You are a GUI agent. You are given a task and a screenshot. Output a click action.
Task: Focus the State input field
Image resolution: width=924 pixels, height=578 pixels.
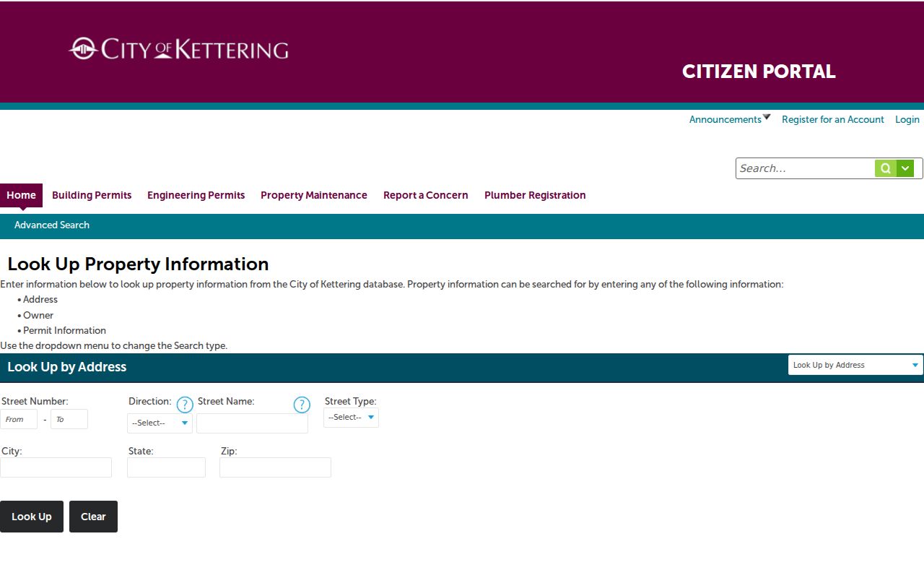tap(166, 467)
